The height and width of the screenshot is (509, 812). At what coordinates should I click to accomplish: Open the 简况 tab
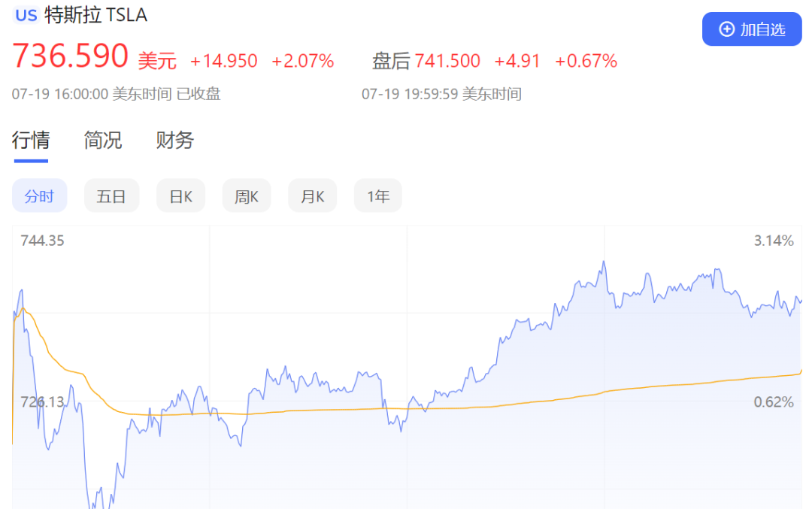[103, 140]
